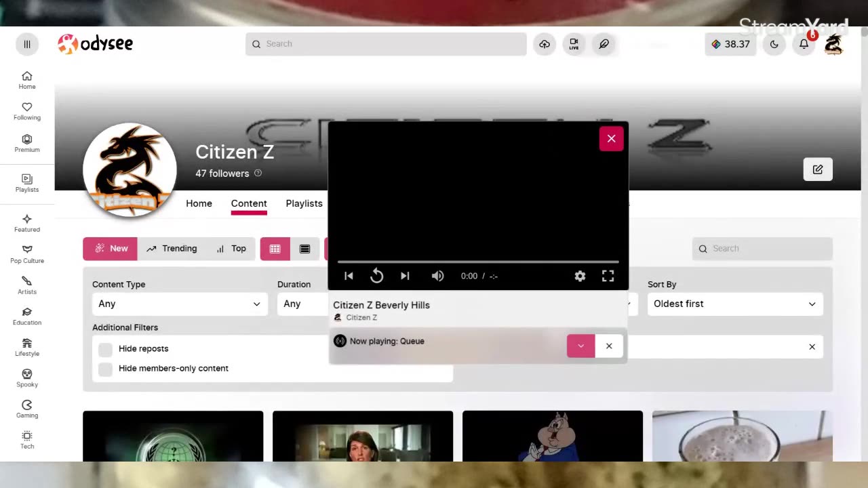Open Tech category in sidebar

coord(27,441)
